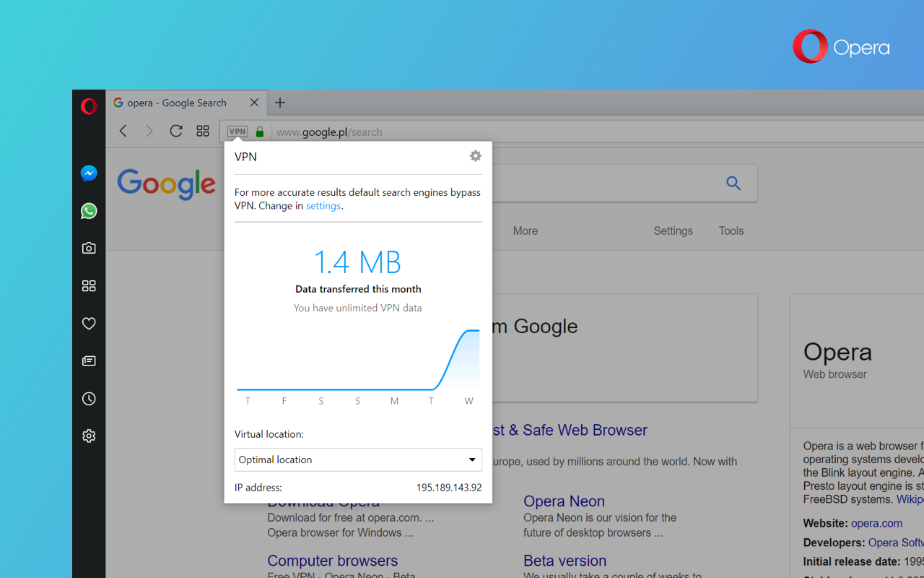Open Speed Dial from the sidebar
Viewport: 924px width, 578px height.
(89, 286)
